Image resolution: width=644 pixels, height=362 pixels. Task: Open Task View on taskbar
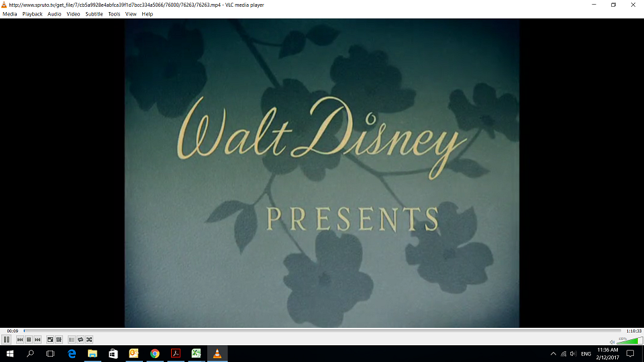point(50,353)
